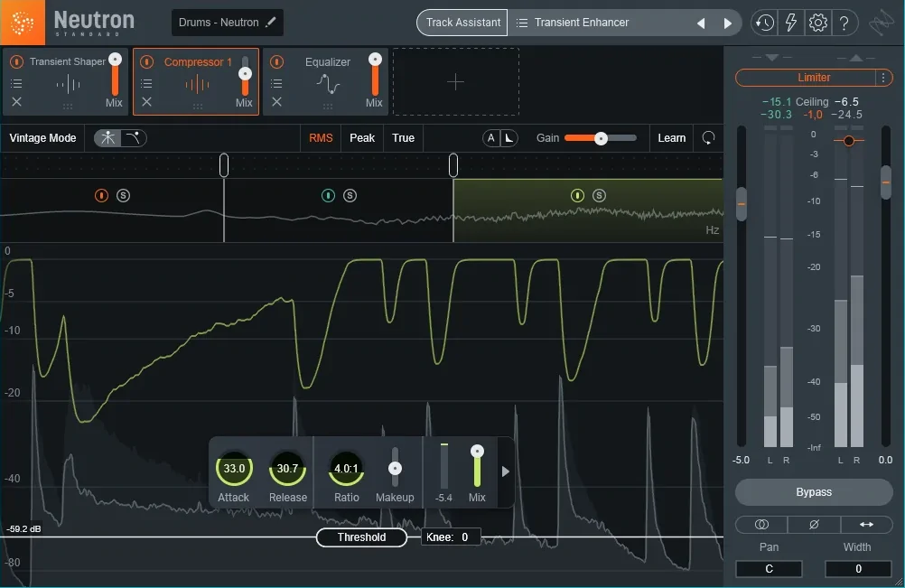This screenshot has height=588, width=905.
Task: Adjust the Makeup gain slider
Action: tap(395, 468)
